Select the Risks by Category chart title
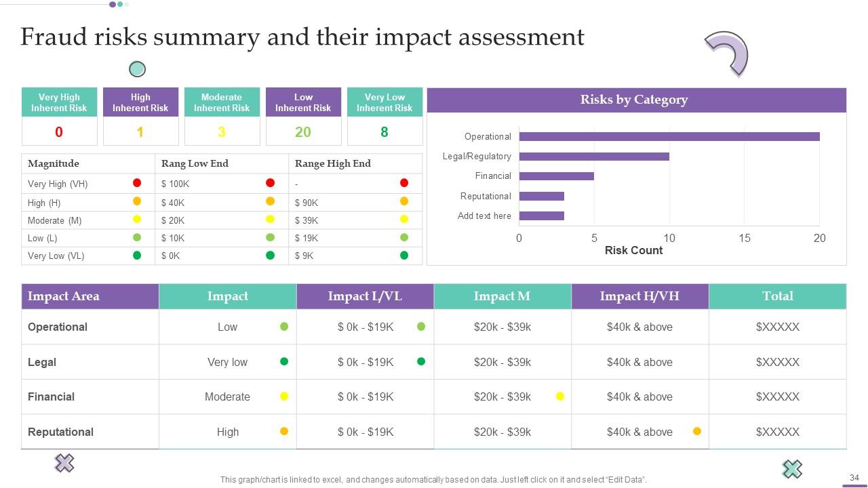868x488 pixels. [x=633, y=100]
